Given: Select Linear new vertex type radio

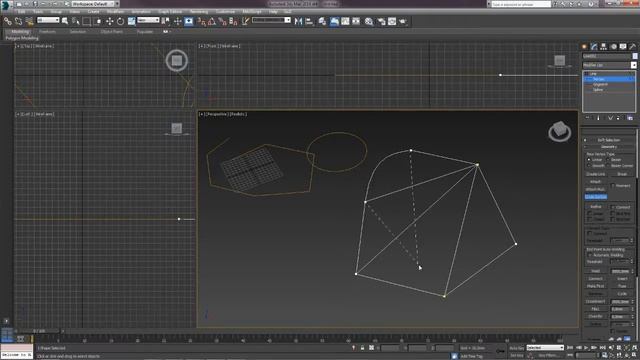Looking at the screenshot, I should click(589, 160).
